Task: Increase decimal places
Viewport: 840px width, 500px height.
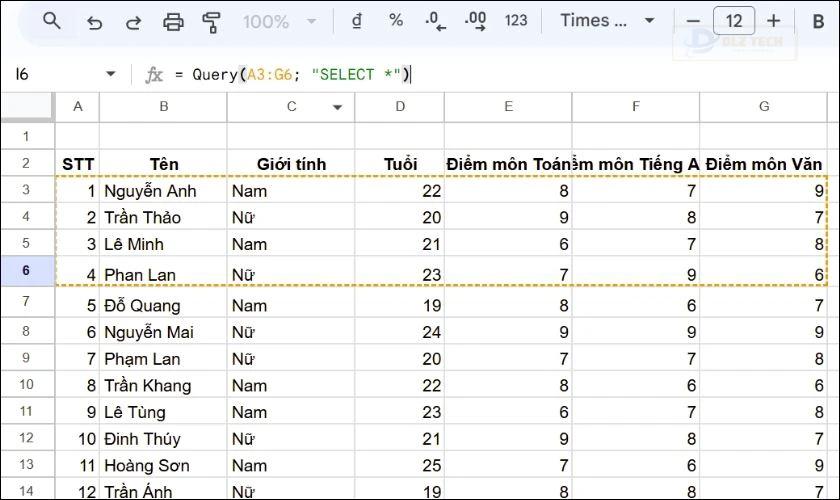Action: point(475,21)
